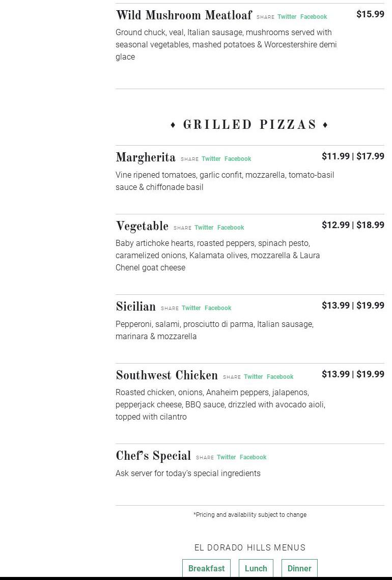The height and width of the screenshot is (580, 392).
Task: Switch to the Lunch menu
Action: (x=256, y=568)
